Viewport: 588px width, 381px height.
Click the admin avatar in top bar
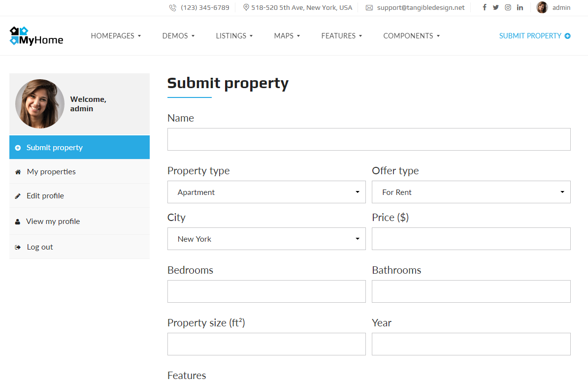542,7
